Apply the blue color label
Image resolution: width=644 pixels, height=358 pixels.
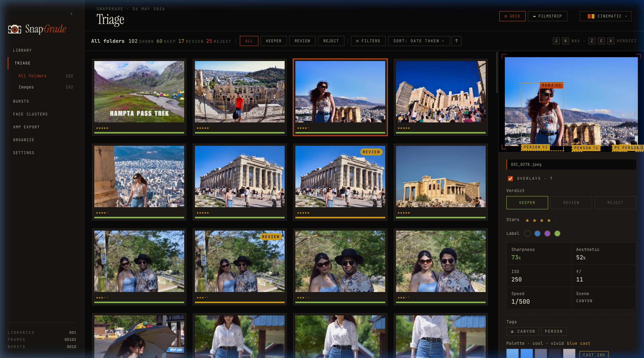pyautogui.click(x=537, y=233)
